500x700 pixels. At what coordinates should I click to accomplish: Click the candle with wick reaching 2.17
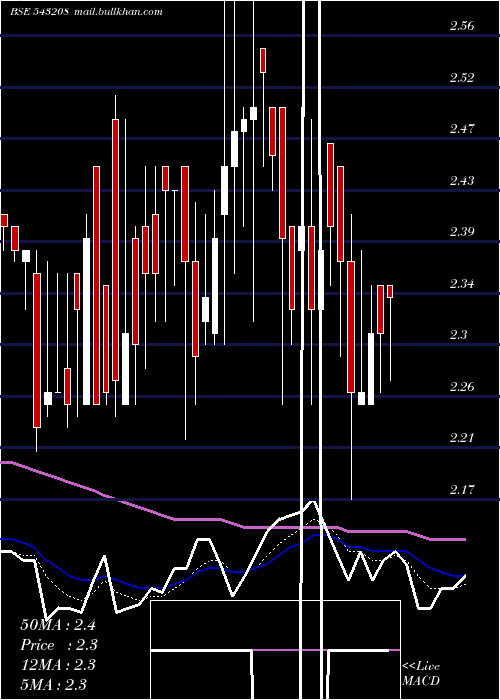[x=351, y=327]
